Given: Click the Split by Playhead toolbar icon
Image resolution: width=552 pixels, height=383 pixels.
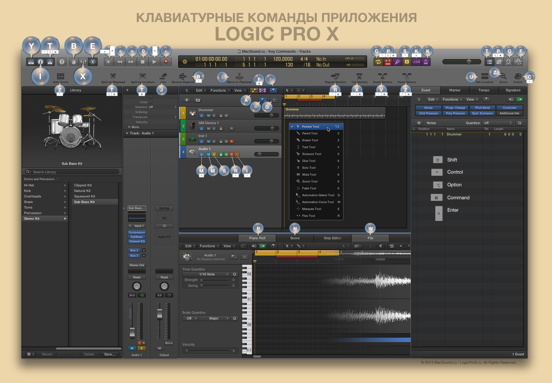Looking at the screenshot, I should [113, 76].
